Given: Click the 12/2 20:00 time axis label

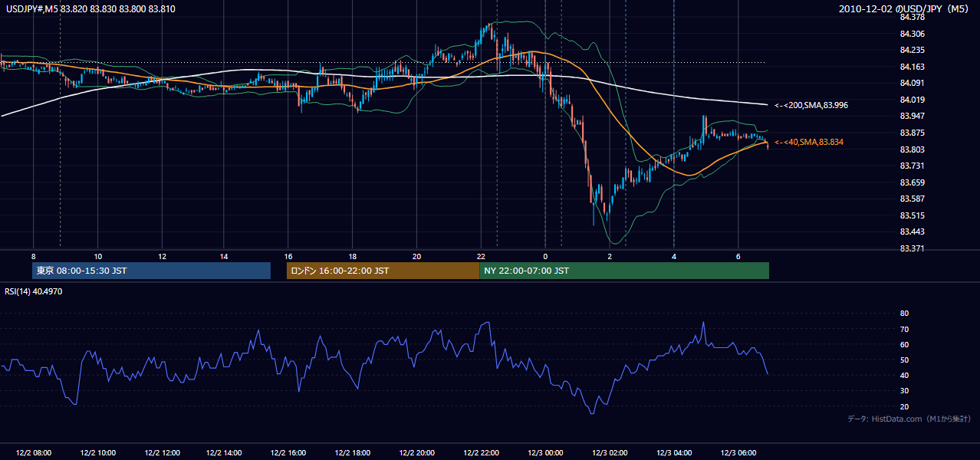Looking at the screenshot, I should tap(417, 452).
